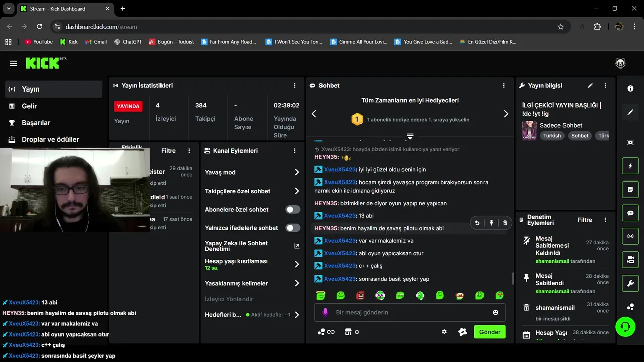Toggle Abonelere özel sohbet switch
Viewport: 644px width, 362px height.
tap(293, 209)
